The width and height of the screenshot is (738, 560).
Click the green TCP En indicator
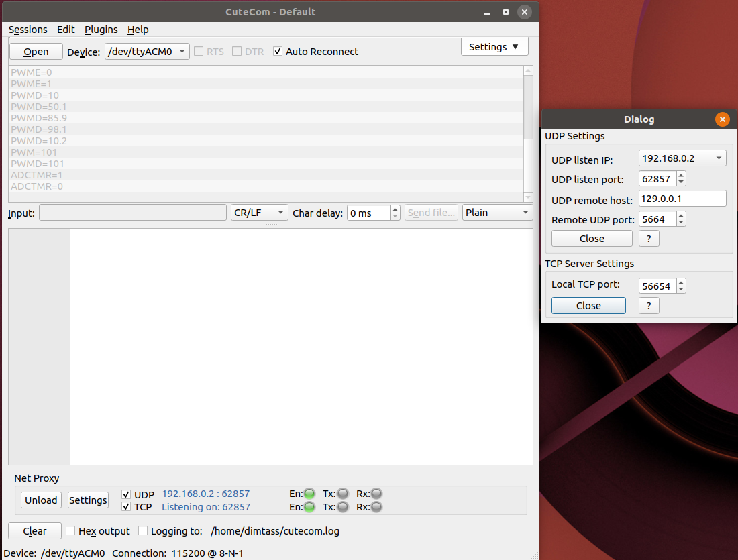(311, 507)
